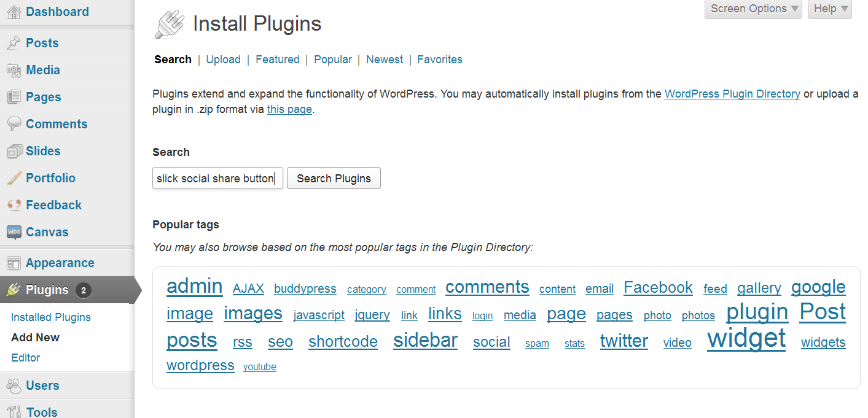Click the Users icon in sidebar
This screenshot has width=868, height=418.
point(14,385)
